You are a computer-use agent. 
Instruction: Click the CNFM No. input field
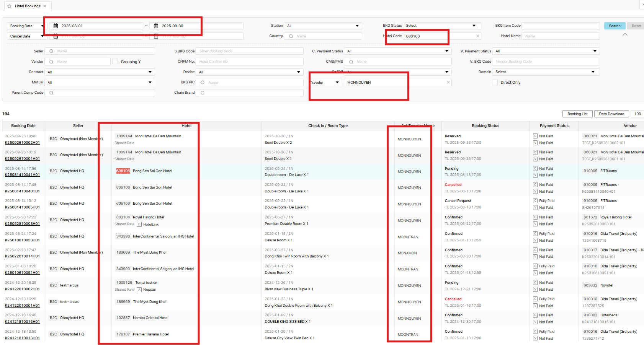tap(249, 62)
